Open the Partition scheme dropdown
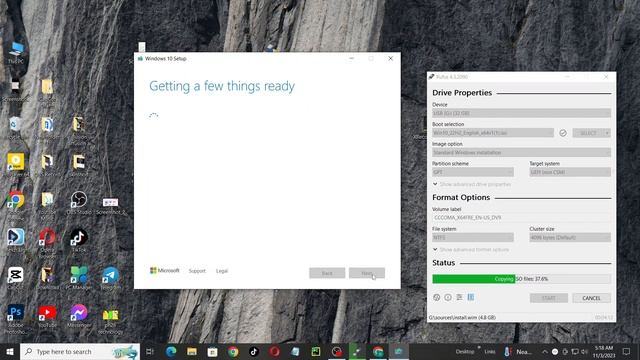Screen dimensions: 640x360 click(x=473, y=172)
